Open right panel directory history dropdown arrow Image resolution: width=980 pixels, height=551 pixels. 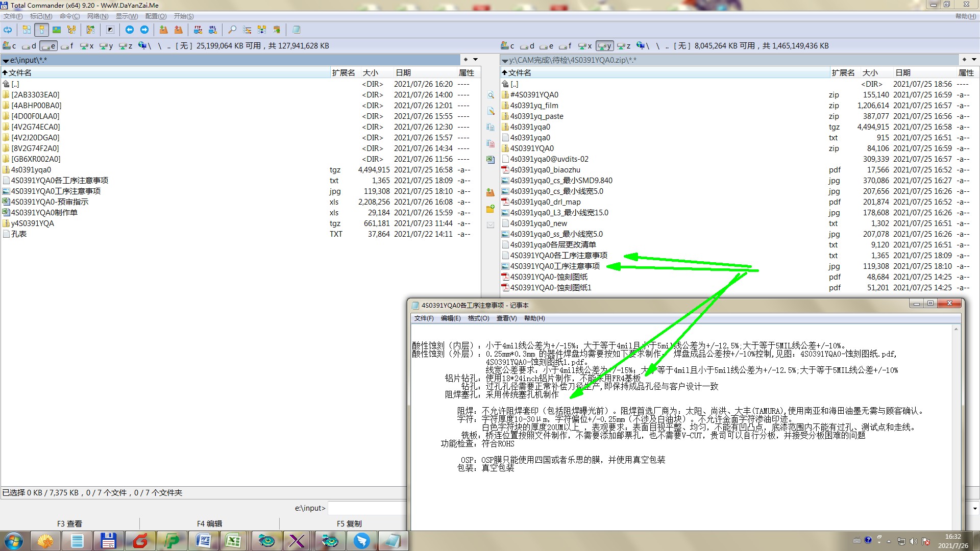point(974,60)
